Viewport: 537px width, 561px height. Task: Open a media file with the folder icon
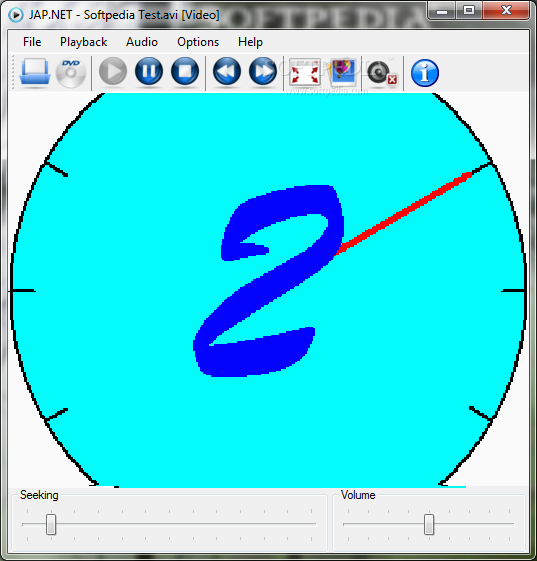pos(35,72)
